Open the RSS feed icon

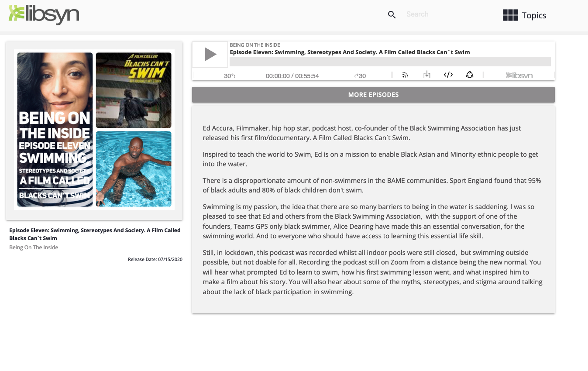point(405,75)
